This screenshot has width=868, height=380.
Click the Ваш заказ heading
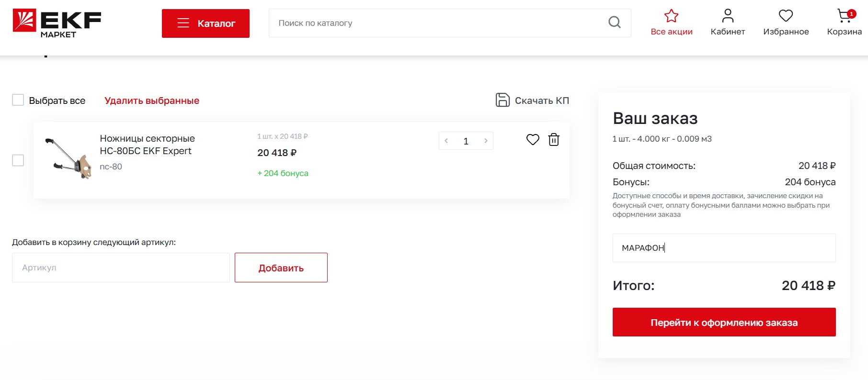(655, 118)
